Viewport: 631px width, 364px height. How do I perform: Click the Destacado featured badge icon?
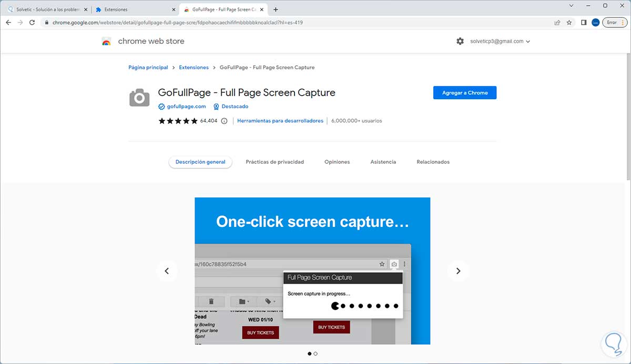click(216, 106)
